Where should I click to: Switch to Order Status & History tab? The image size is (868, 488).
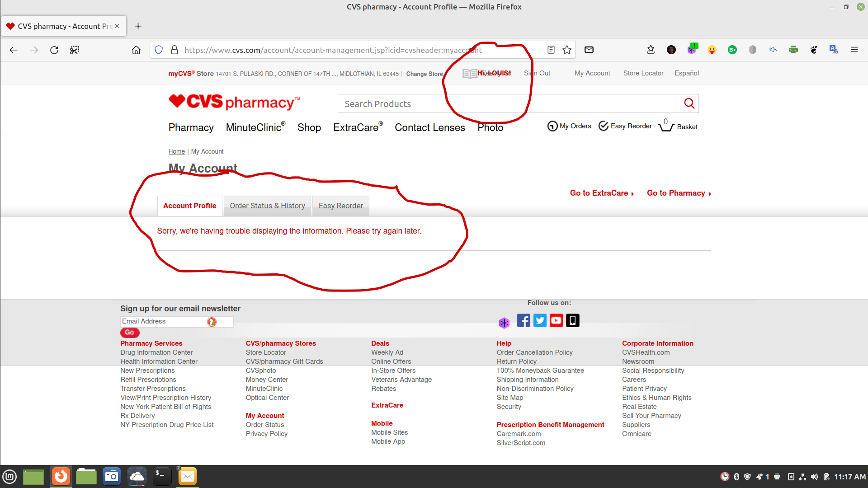point(267,206)
